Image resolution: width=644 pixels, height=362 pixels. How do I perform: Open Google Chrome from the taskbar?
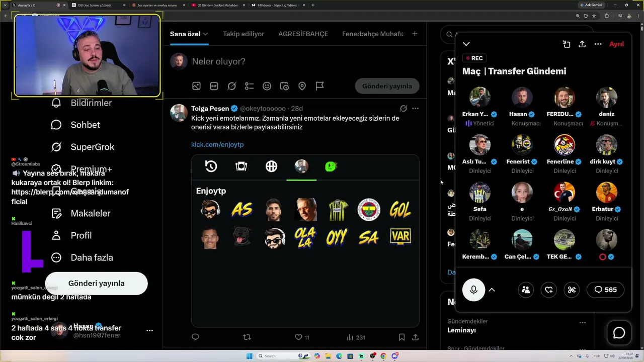point(383,356)
